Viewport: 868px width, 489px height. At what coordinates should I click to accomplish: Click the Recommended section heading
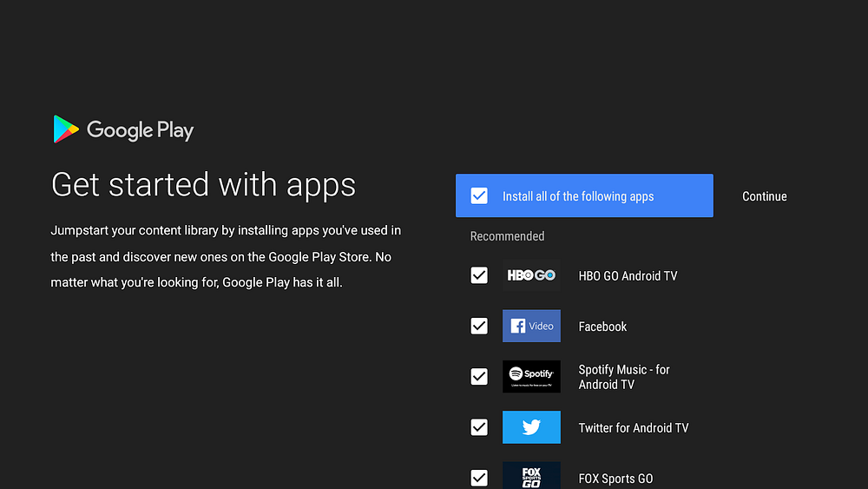[x=507, y=236]
